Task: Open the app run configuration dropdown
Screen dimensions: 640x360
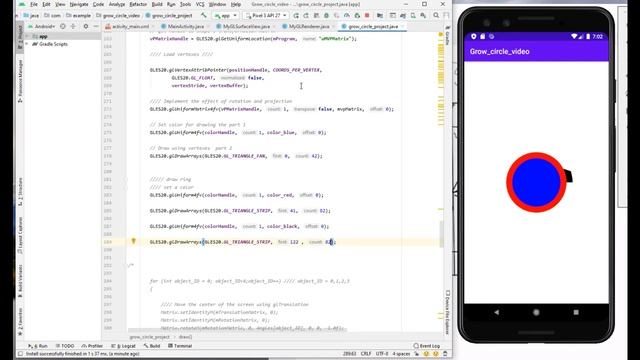Action: pyautogui.click(x=225, y=16)
